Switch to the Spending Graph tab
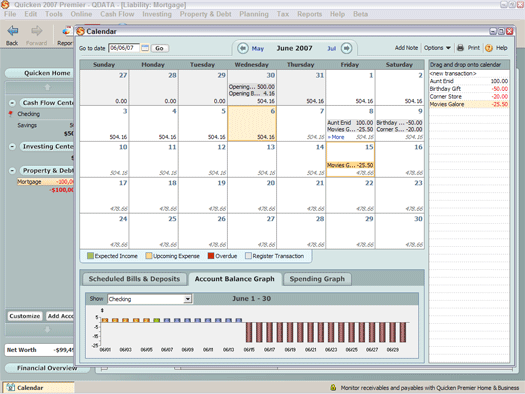This screenshot has width=525, height=394. point(317,279)
